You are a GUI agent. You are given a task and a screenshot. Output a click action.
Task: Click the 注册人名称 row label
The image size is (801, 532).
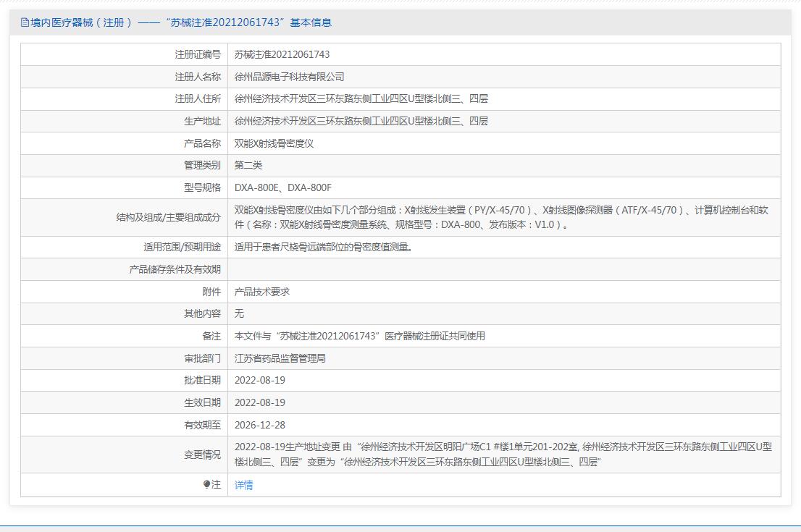198,77
